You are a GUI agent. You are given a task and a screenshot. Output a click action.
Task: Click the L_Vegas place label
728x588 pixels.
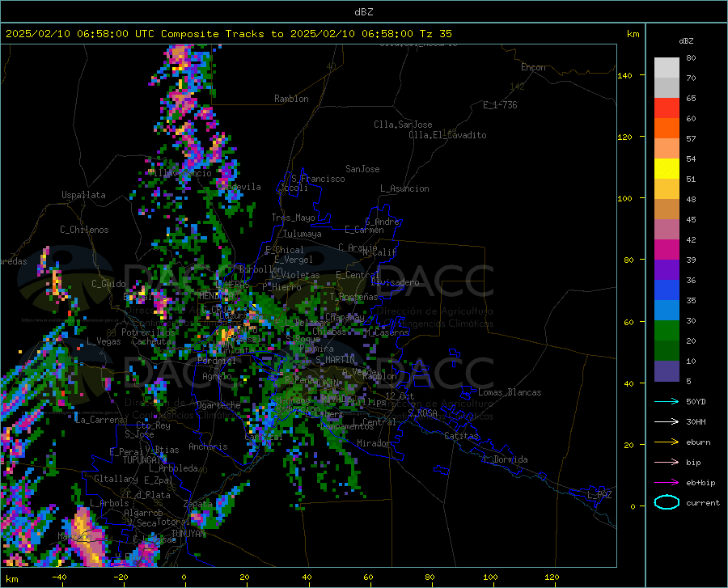click(x=104, y=341)
